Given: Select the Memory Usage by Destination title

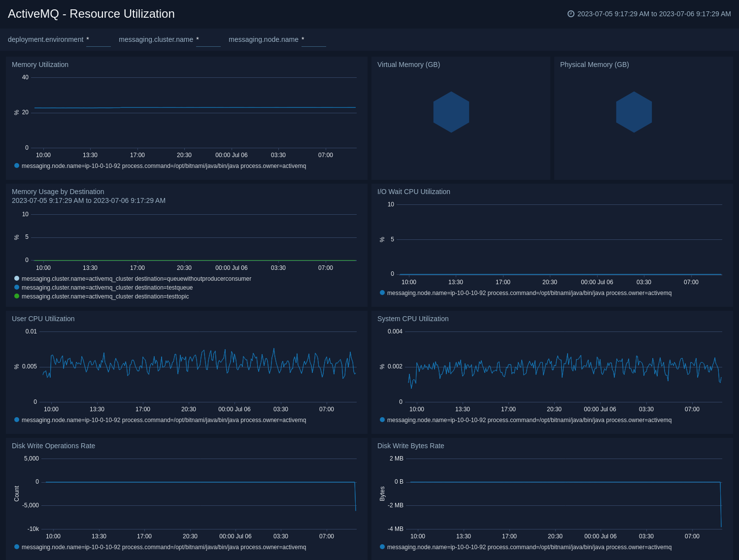Looking at the screenshot, I should (58, 192).
